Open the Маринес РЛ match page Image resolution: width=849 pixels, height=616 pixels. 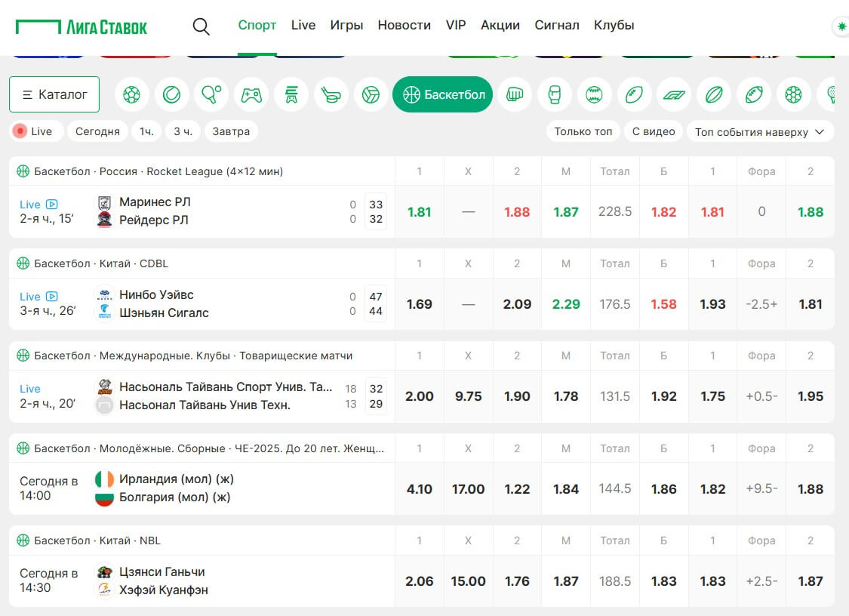(x=155, y=202)
